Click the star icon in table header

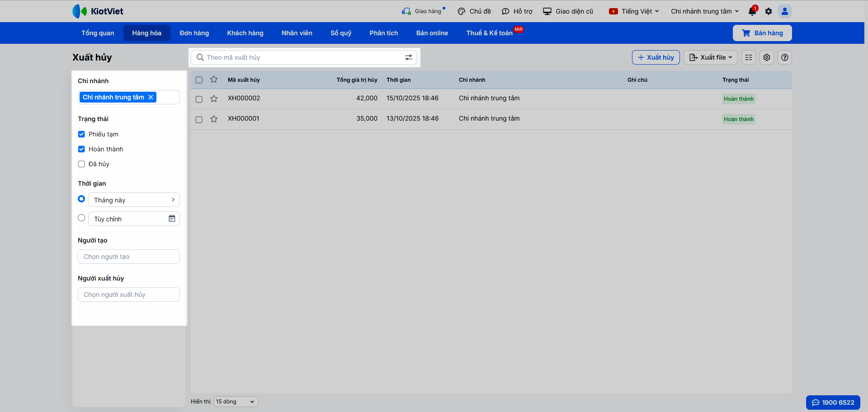(x=214, y=80)
